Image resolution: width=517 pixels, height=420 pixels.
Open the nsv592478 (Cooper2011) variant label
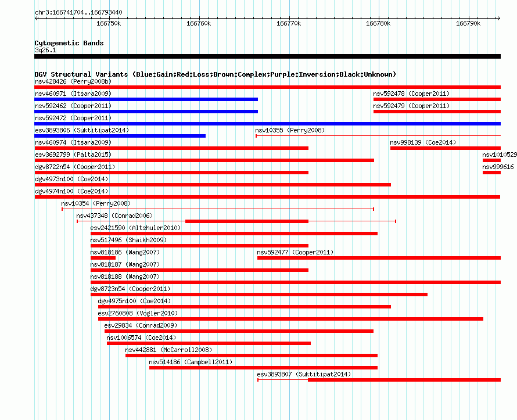[x=411, y=94]
